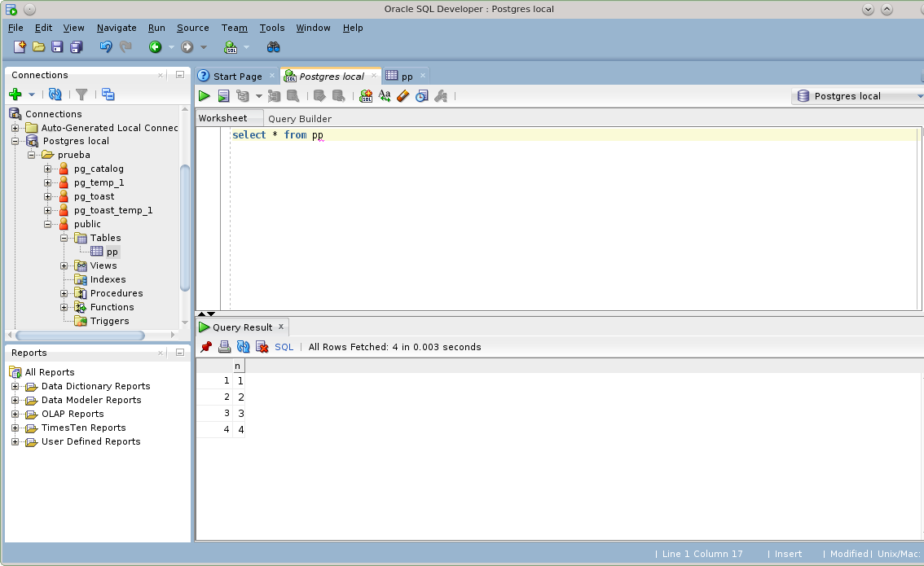The width and height of the screenshot is (924, 566).
Task: Open the Source menu
Action: click(x=192, y=28)
